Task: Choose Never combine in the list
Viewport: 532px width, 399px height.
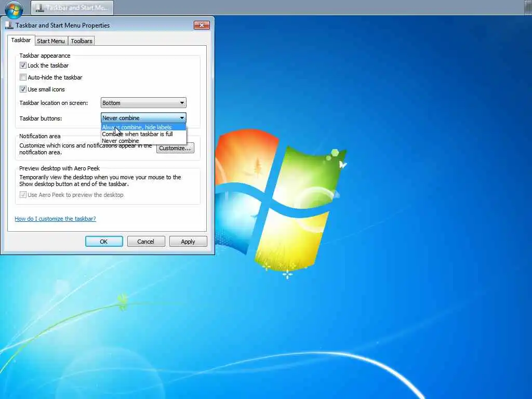Action: (143, 141)
